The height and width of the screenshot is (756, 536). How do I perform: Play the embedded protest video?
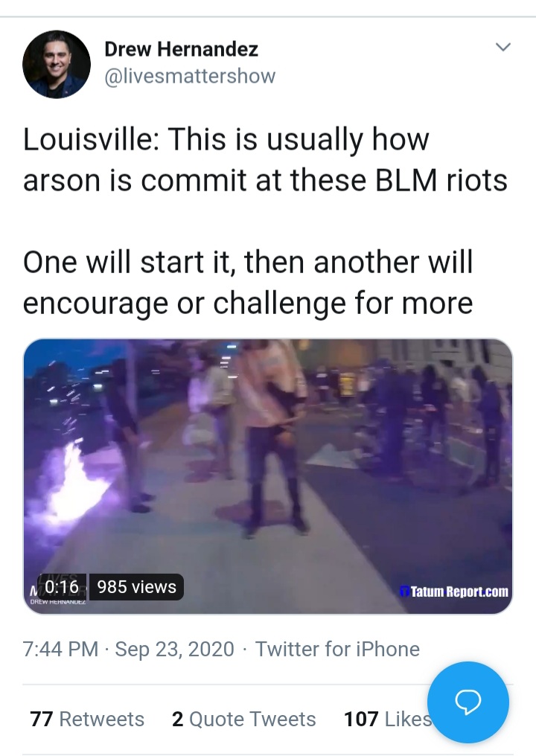268,476
